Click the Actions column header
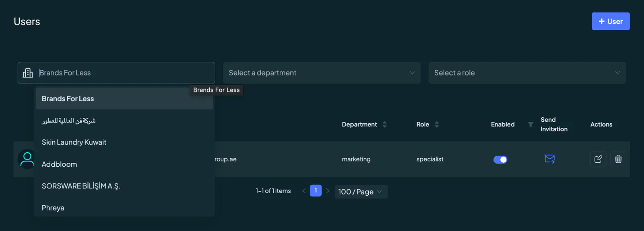 pos(601,125)
